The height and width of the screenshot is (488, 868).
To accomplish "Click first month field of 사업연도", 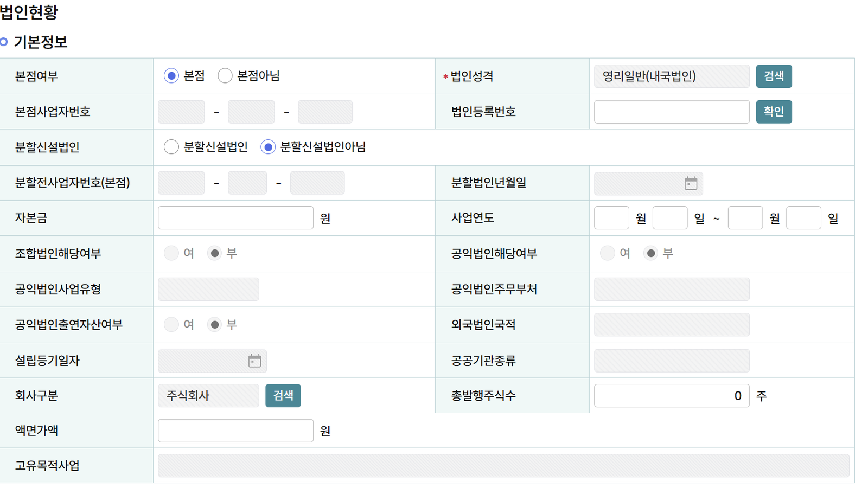I will pyautogui.click(x=611, y=218).
